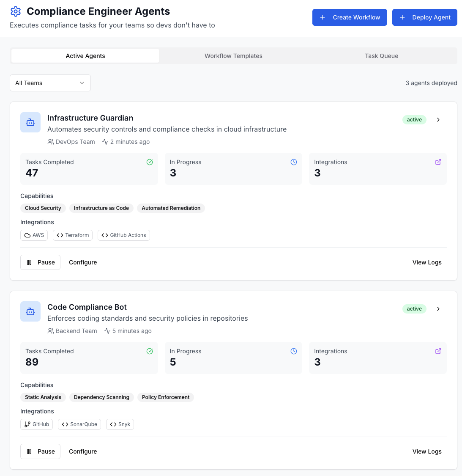
Task: Open the All Teams filter dropdown
Action: (x=50, y=83)
